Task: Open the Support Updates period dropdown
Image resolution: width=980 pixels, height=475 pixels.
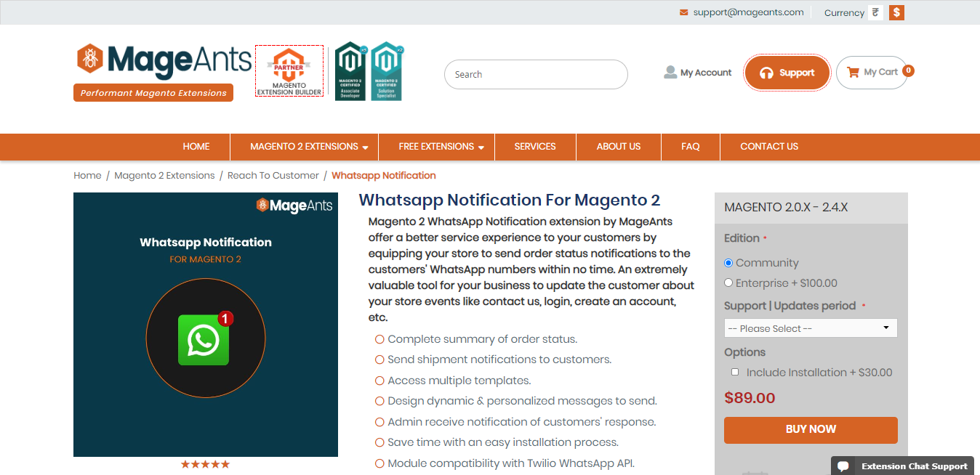Action: pyautogui.click(x=811, y=328)
